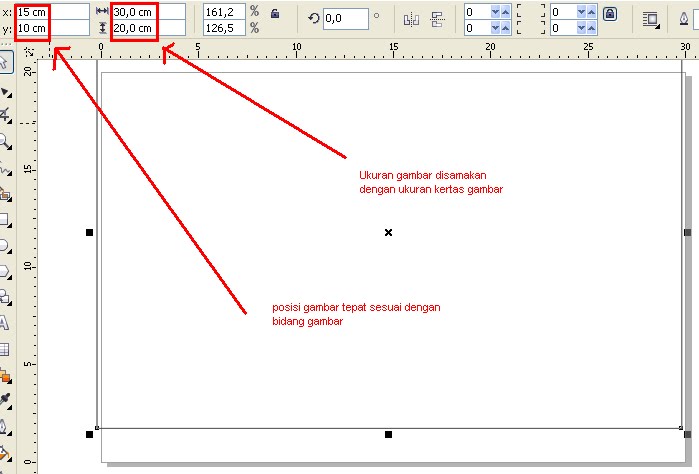Viewport: 699px width, 474px height.
Task: Select the Fill bucket tool
Action: coord(4,454)
